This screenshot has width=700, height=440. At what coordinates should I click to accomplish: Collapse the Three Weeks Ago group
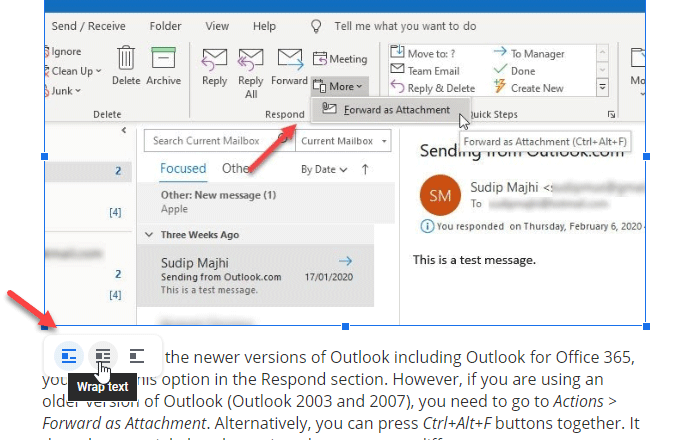click(149, 235)
